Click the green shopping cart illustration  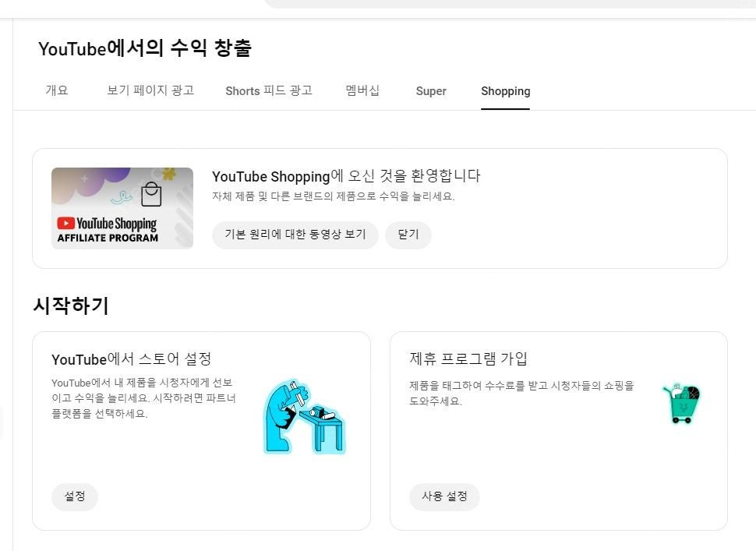pyautogui.click(x=682, y=403)
